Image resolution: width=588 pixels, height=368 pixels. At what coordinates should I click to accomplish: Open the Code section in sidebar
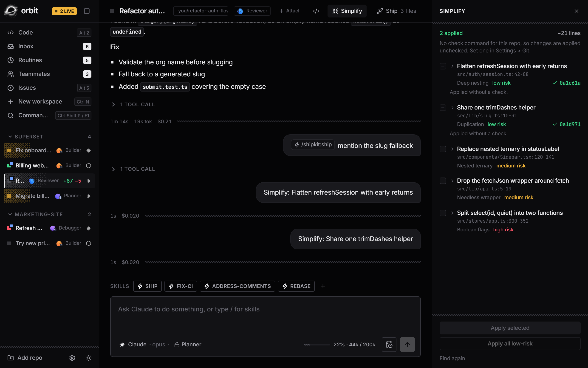(x=49, y=33)
